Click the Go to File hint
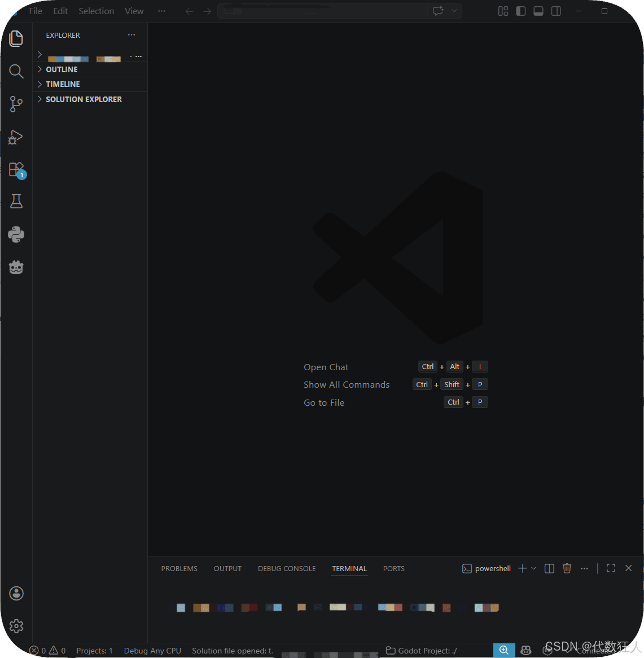 pos(323,403)
